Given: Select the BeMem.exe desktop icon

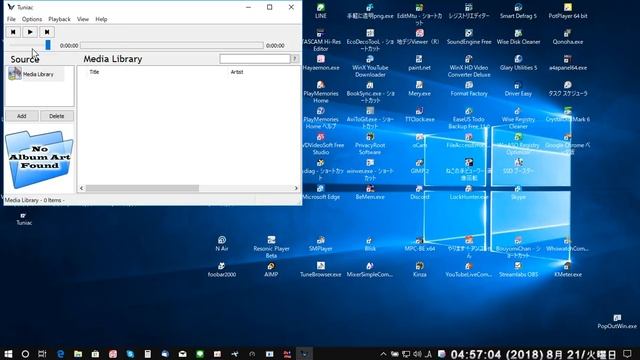Looking at the screenshot, I should tap(370, 192).
